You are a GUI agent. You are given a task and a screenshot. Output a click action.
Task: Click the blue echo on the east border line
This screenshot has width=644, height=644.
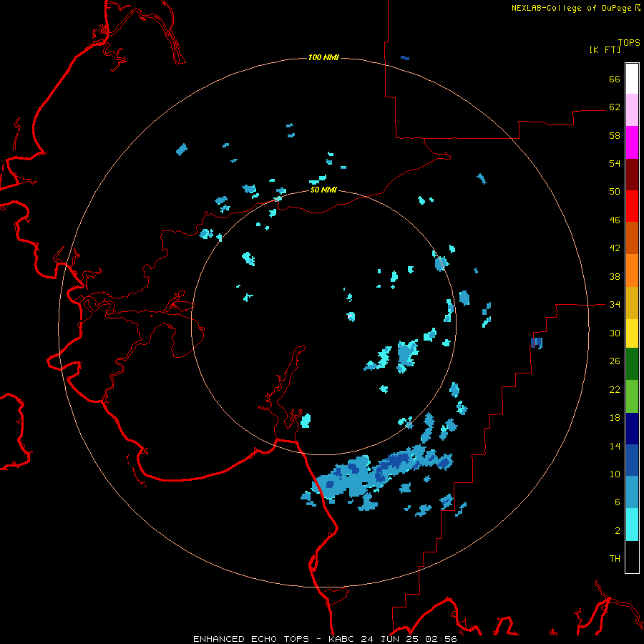[x=537, y=343]
